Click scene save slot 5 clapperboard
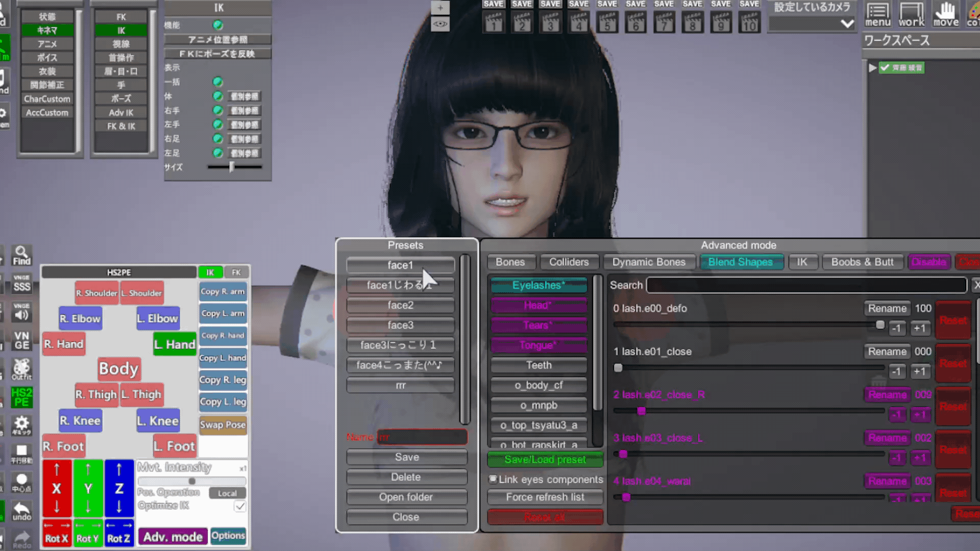 pyautogui.click(x=607, y=22)
